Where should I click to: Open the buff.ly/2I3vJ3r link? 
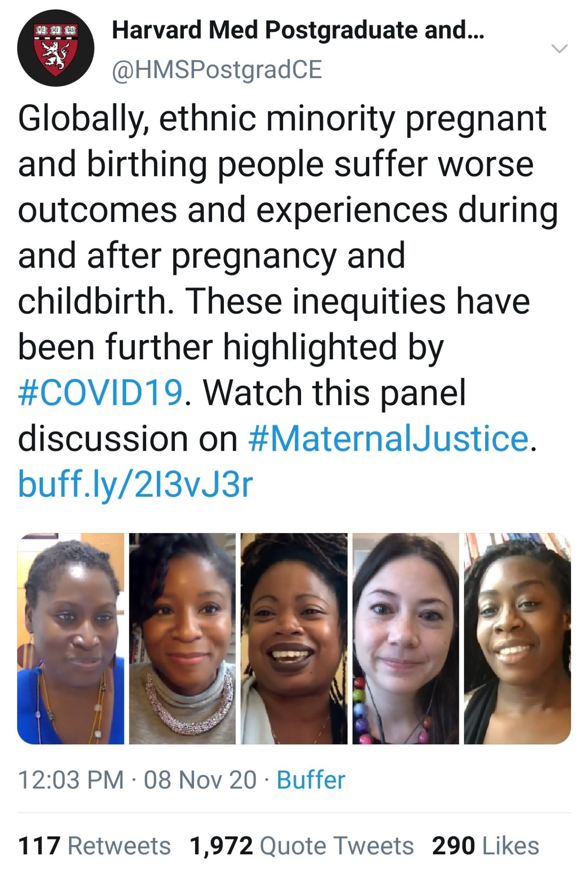click(x=136, y=484)
